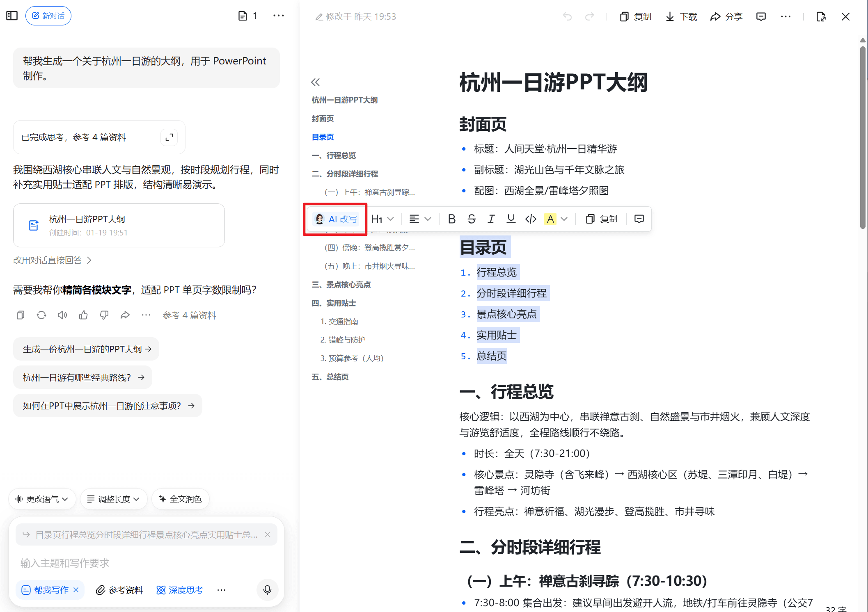868x612 pixels.
Task: Expand the 更改语气 tone dropdown
Action: click(42, 499)
